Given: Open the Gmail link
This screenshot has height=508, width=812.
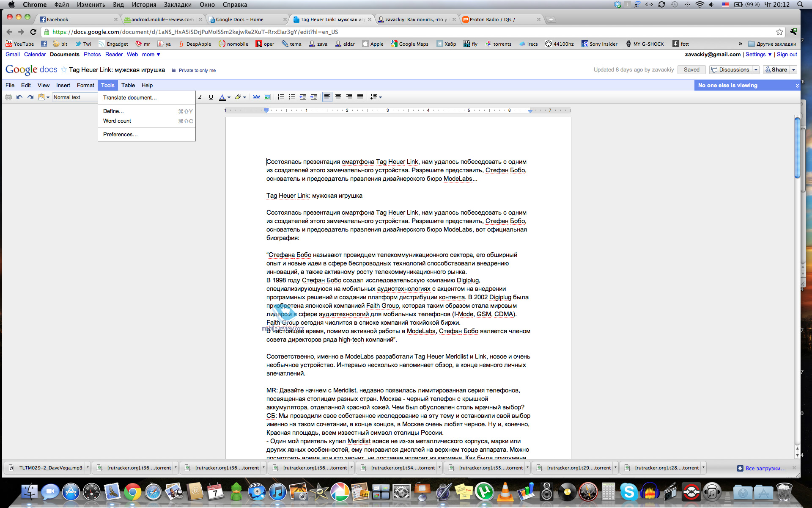Looking at the screenshot, I should tap(13, 55).
